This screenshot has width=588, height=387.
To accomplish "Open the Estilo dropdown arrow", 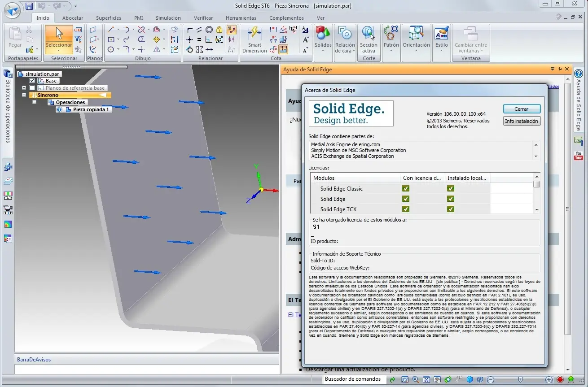I will [x=441, y=50].
